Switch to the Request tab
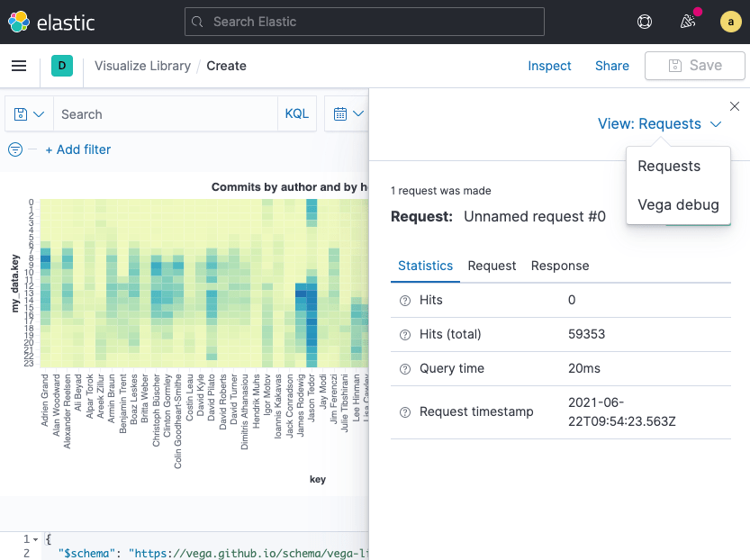This screenshot has width=750, height=560. pyautogui.click(x=492, y=266)
